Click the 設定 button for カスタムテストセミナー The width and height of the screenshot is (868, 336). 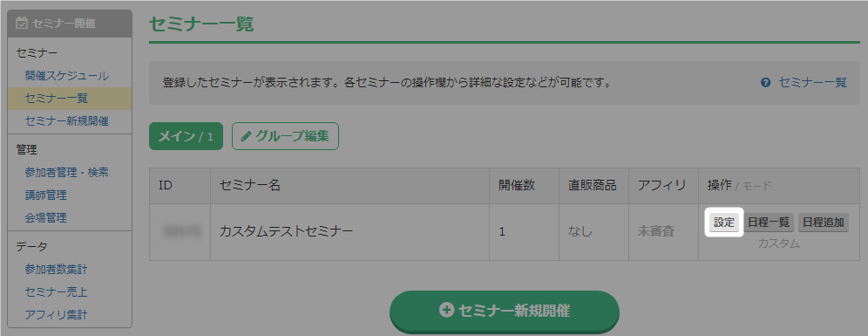tap(724, 223)
